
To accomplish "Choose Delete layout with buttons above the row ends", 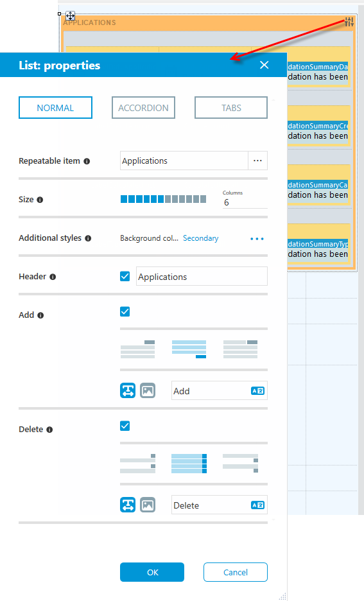I will point(137,464).
